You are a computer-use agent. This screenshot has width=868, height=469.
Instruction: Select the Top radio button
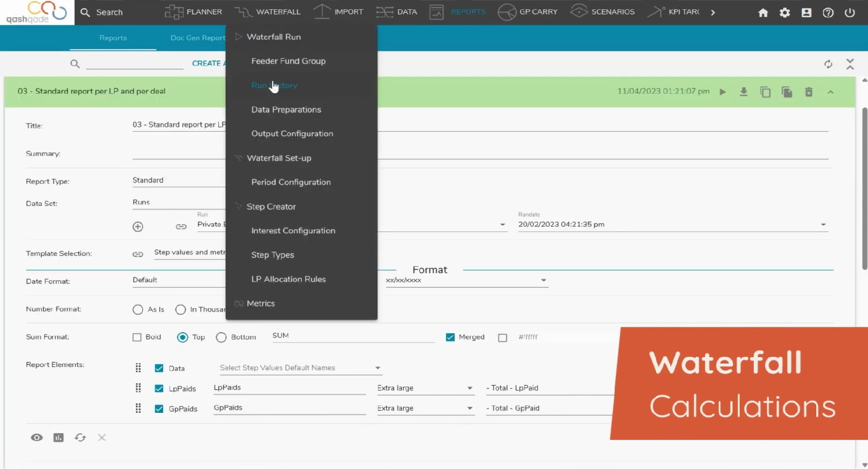coord(183,337)
